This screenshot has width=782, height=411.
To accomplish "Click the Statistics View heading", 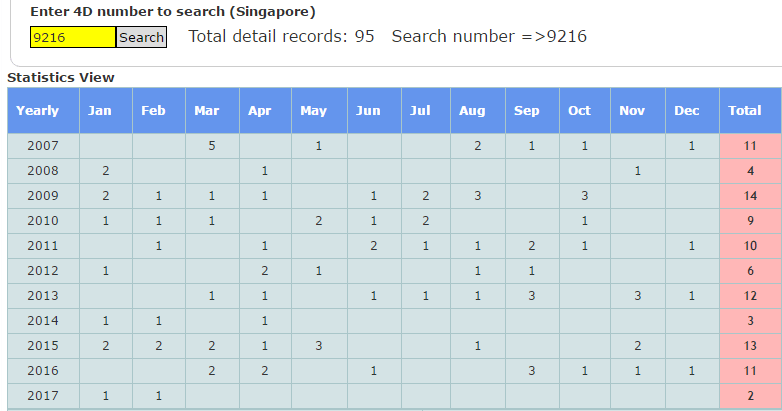I will 61,77.
